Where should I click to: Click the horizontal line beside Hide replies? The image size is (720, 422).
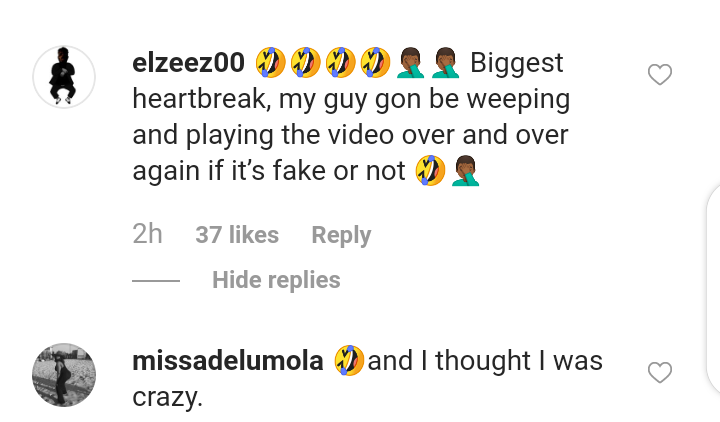click(x=156, y=281)
